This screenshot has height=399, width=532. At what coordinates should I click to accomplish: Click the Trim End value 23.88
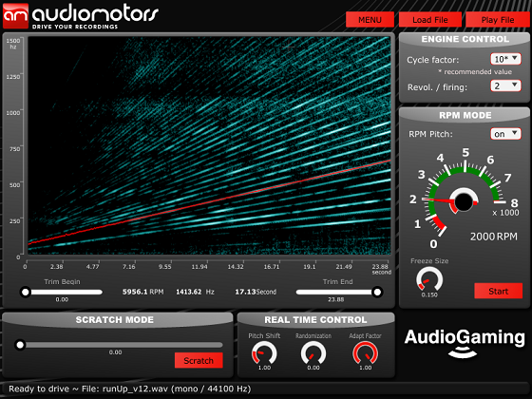[x=336, y=299]
